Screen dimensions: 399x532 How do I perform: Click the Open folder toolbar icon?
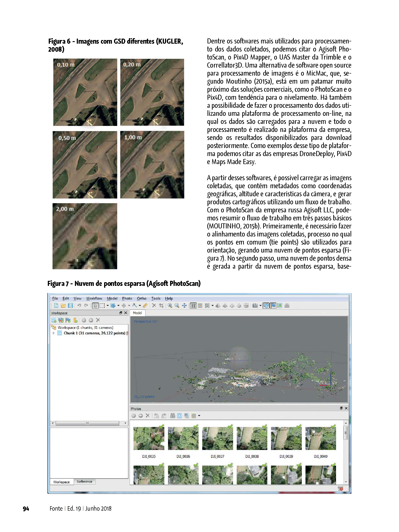[x=63, y=305]
